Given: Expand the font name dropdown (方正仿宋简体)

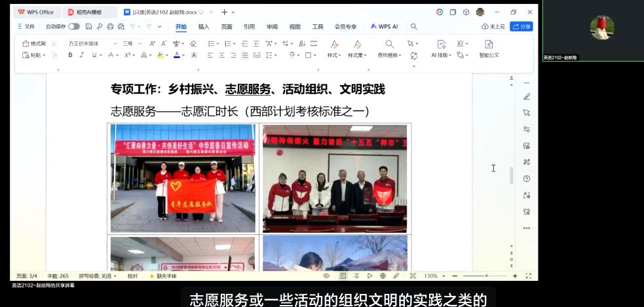Looking at the screenshot, I should pyautogui.click(x=115, y=43).
